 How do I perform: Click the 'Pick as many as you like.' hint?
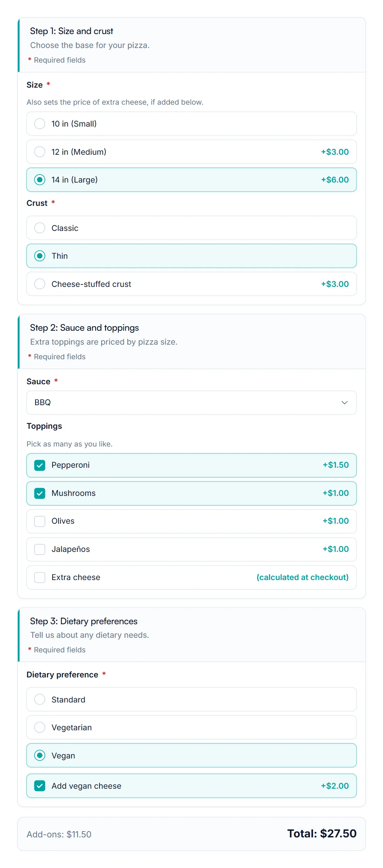point(70,444)
